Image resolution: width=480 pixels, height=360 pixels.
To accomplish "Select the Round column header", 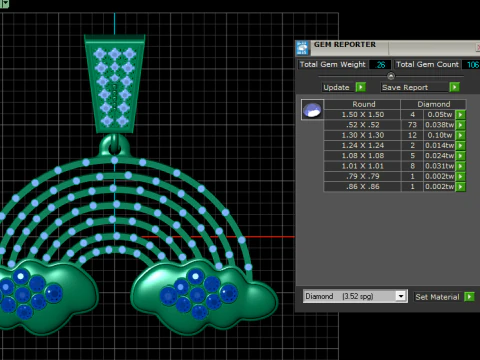I will pos(363,104).
